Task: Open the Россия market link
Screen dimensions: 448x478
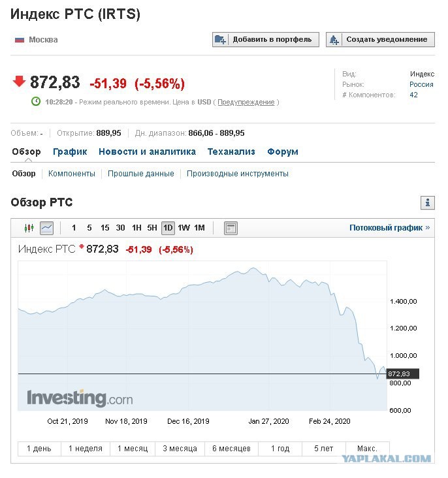Action: [x=421, y=84]
